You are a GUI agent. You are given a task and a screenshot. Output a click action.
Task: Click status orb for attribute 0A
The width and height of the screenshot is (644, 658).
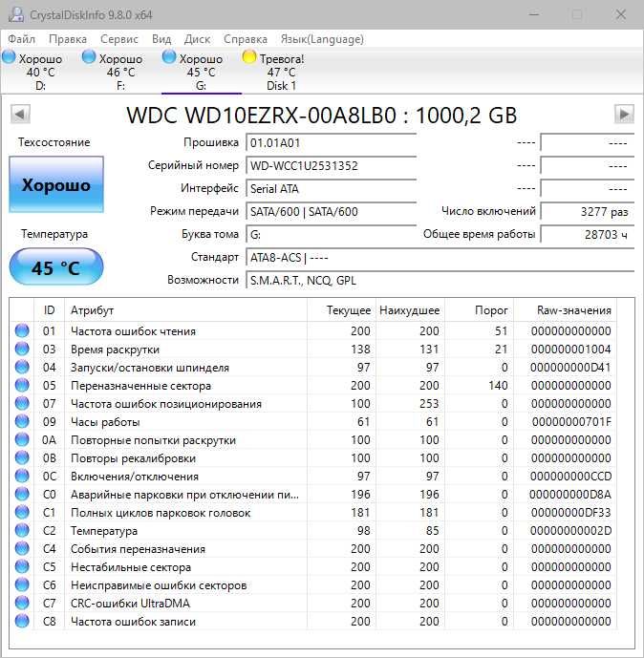(22, 440)
